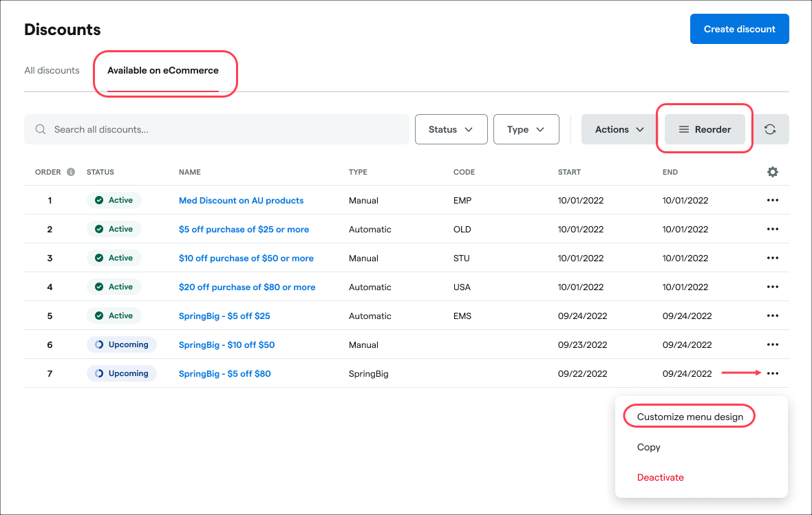Click the ORDER column info icon
This screenshot has height=515, width=812.
(x=71, y=172)
